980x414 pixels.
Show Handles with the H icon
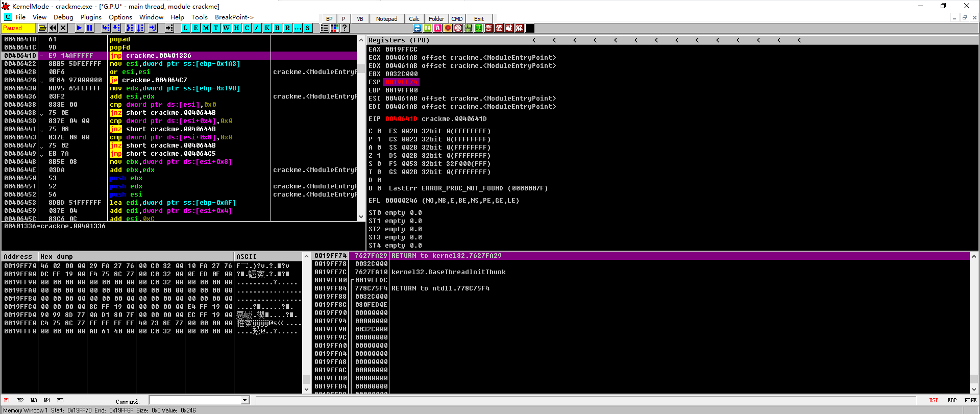[237, 28]
